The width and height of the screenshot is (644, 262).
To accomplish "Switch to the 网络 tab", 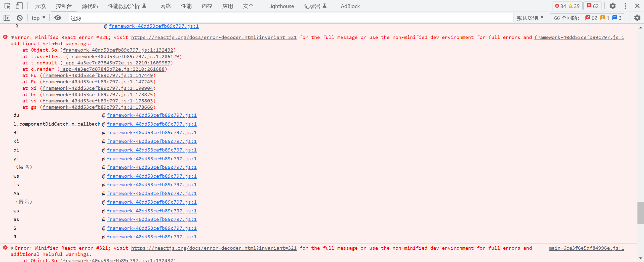I will point(166,6).
